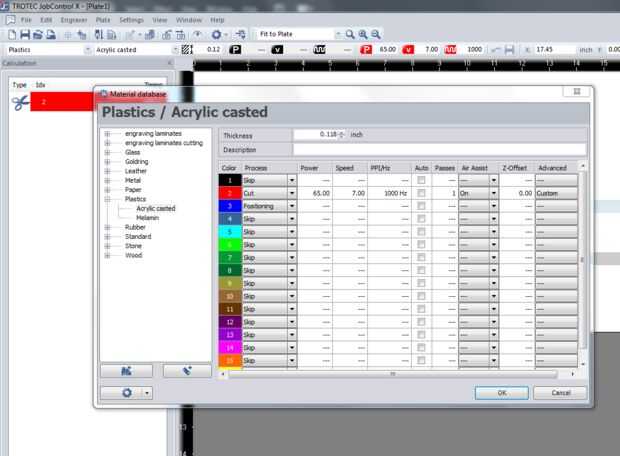Viewport: 620px width, 456px height.
Task: Click the Thickness value field
Action: (316, 134)
